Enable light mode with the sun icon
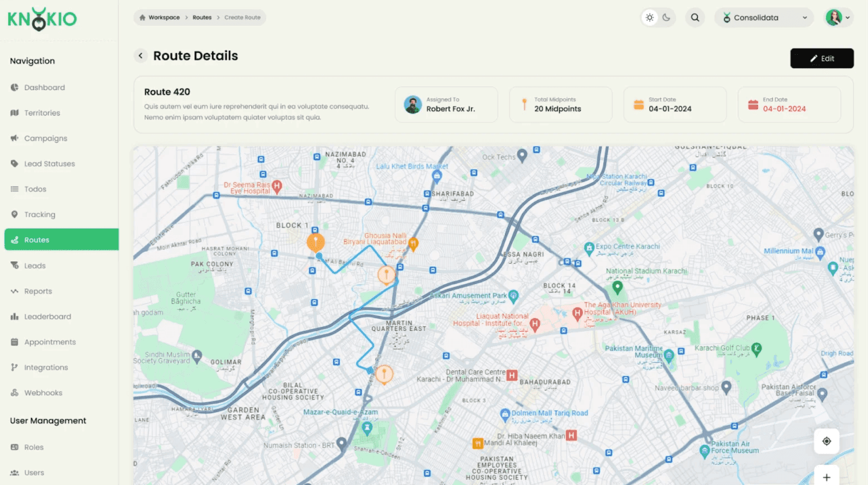 [649, 17]
